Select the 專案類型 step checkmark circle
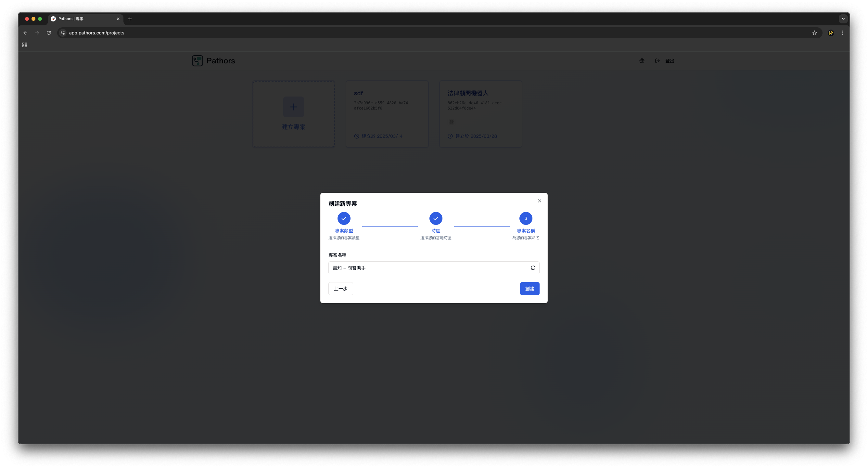Image resolution: width=868 pixels, height=468 pixels. point(344,218)
